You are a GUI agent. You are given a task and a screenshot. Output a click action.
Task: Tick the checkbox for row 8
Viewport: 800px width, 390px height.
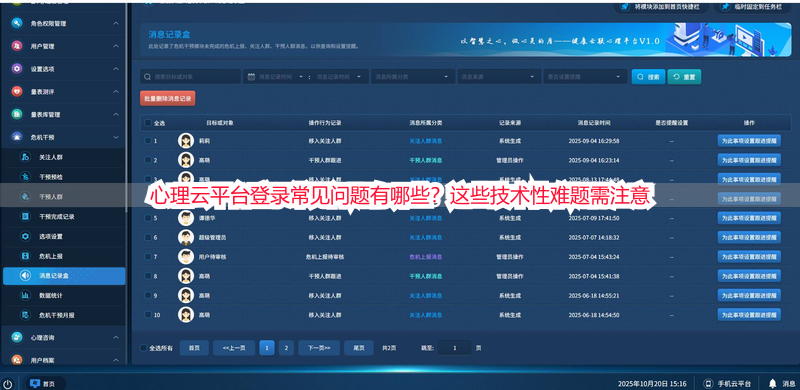148,276
